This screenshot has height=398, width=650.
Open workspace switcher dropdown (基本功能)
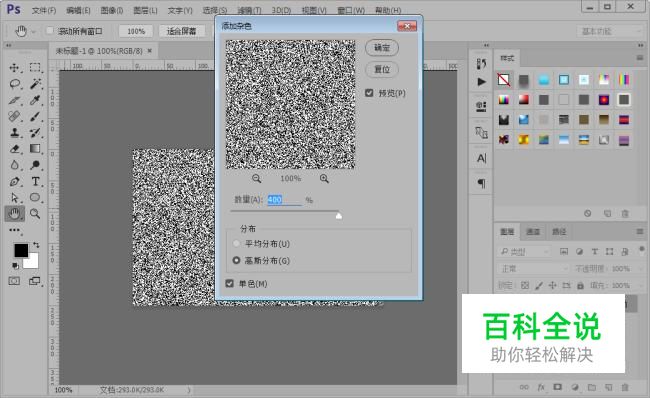click(609, 31)
